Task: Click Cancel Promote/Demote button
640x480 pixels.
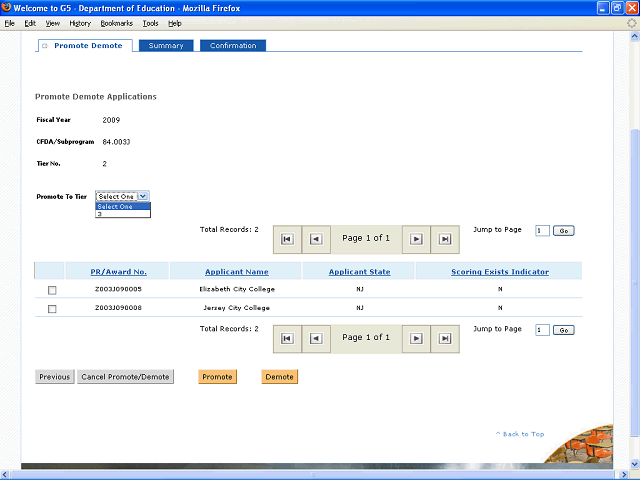Action: click(x=125, y=377)
